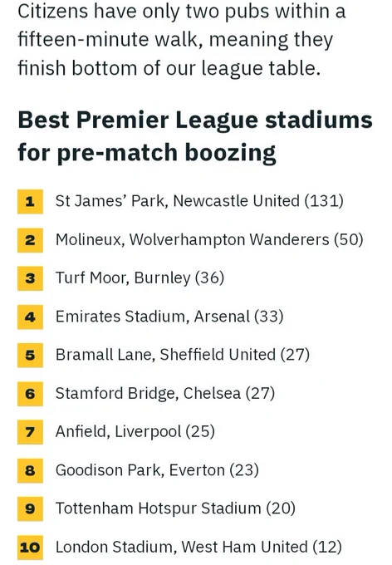Click the yellow rank 8 badge
Screen dimensions: 392x565
[x=30, y=470]
